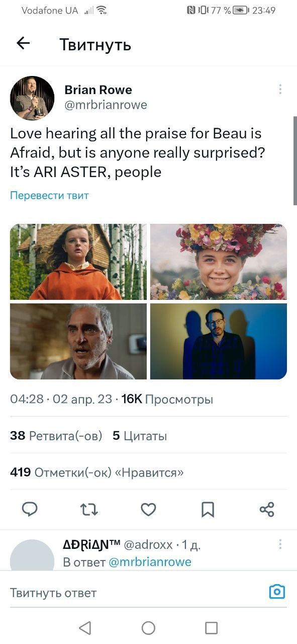Like the tweet with heart icon
297x644 pixels.
click(x=148, y=510)
